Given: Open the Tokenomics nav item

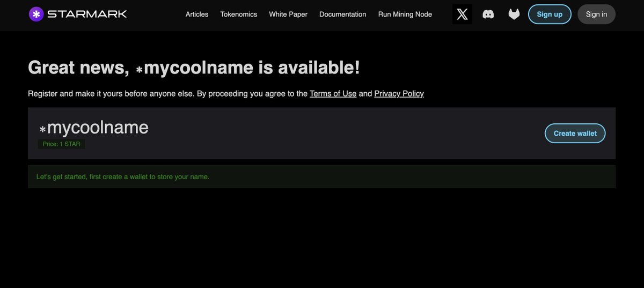Looking at the screenshot, I should pyautogui.click(x=239, y=14).
